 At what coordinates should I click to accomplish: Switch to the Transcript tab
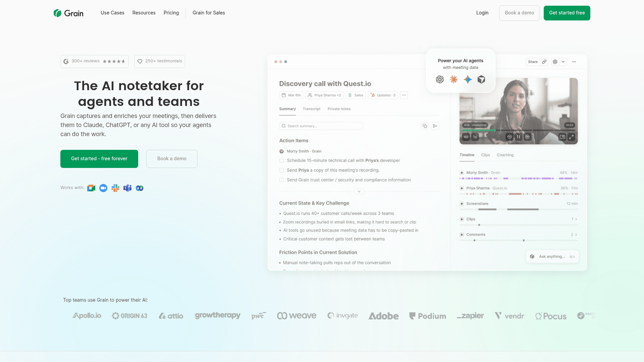pos(312,109)
